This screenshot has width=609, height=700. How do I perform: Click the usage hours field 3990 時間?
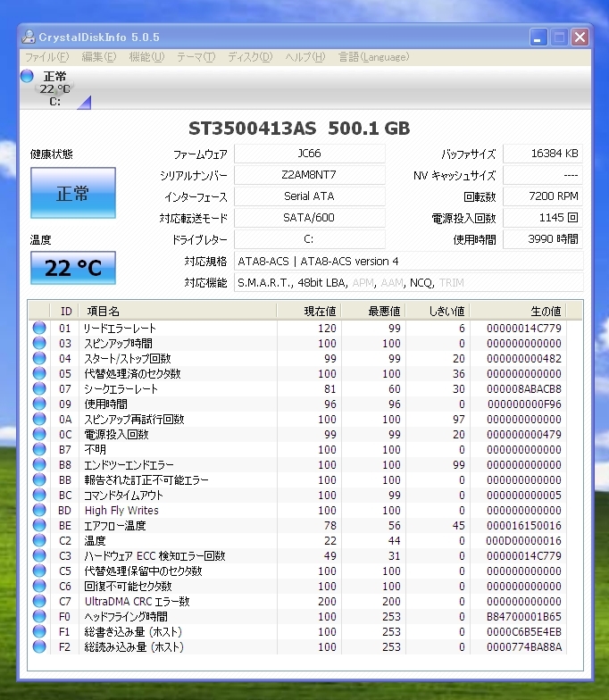(x=543, y=239)
